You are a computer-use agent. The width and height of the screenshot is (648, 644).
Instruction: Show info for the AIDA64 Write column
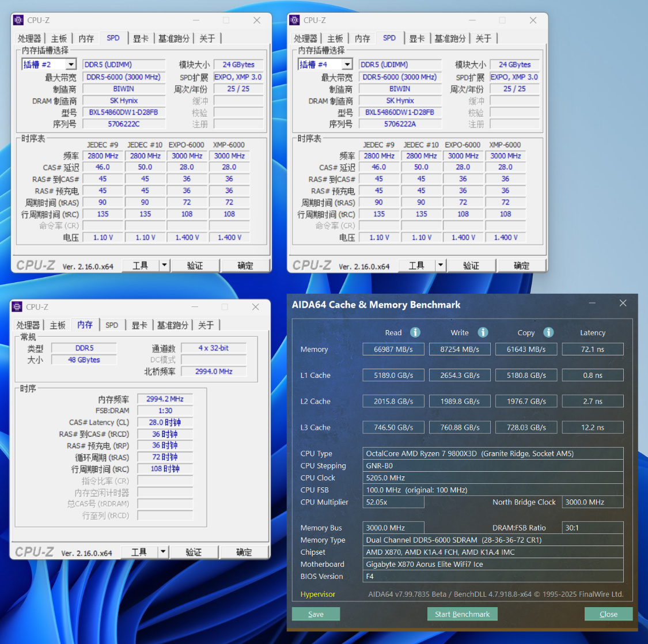(483, 332)
